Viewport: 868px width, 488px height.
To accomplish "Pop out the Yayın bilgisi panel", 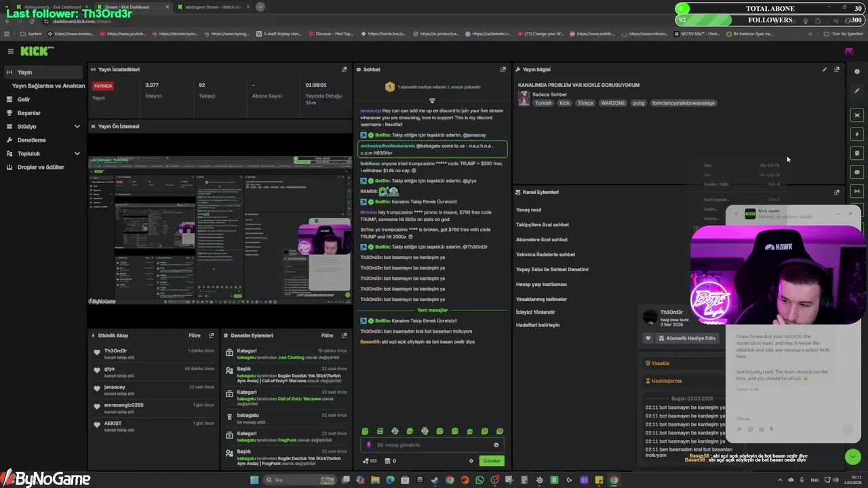I will [836, 69].
